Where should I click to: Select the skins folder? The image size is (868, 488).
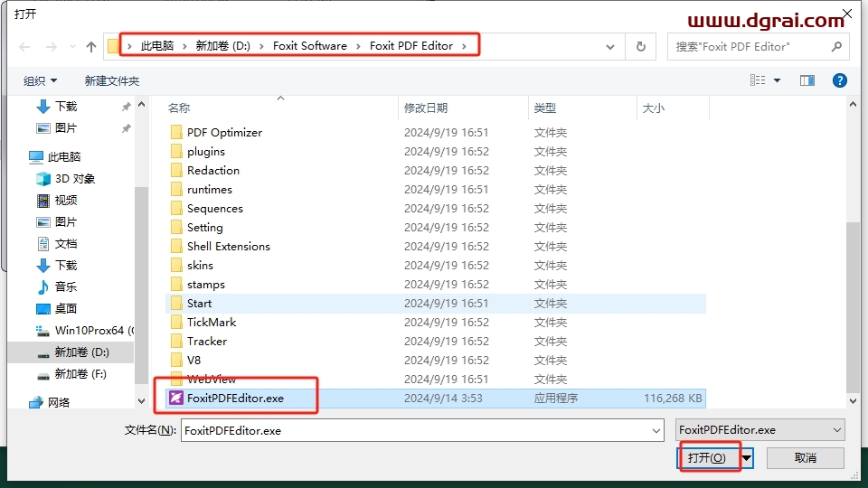tap(200, 265)
